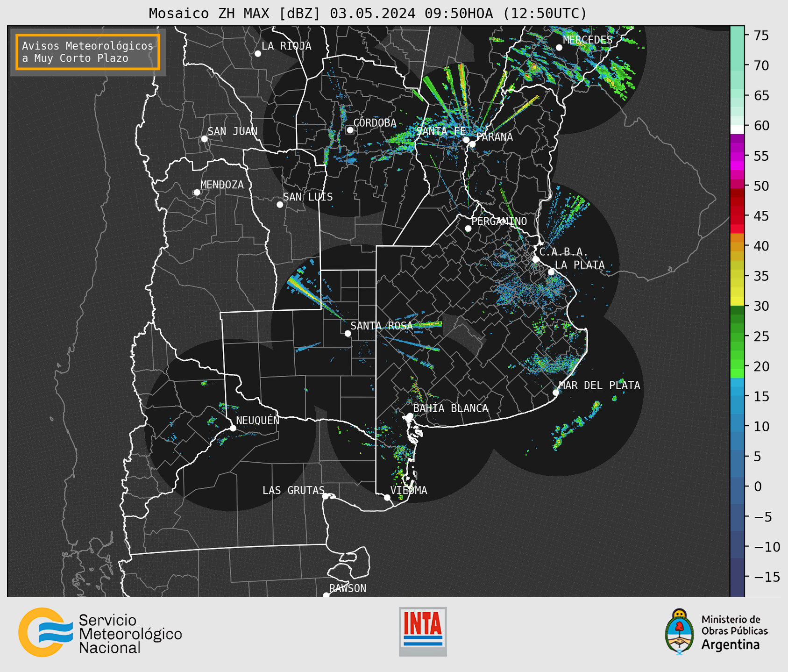Click the MAR DEL PLATA marker dot

[556, 393]
